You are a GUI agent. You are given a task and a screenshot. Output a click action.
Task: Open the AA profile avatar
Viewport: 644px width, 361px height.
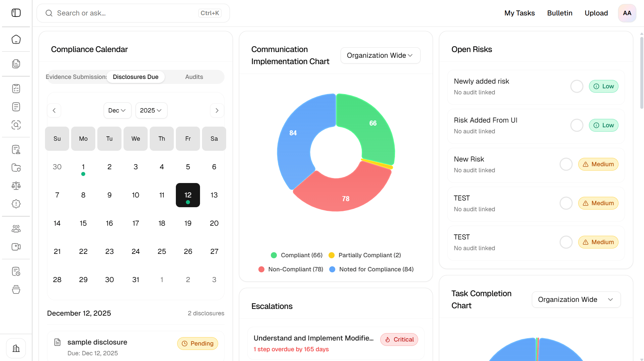pyautogui.click(x=627, y=13)
